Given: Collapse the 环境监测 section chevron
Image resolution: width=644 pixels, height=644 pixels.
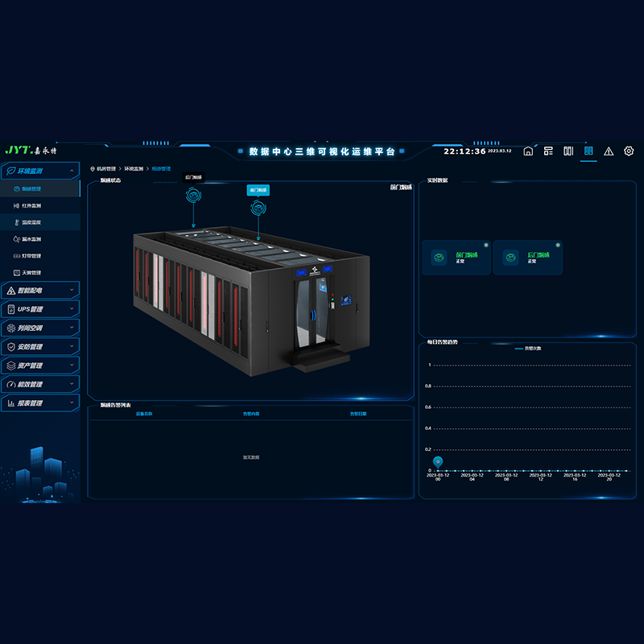Looking at the screenshot, I should [x=72, y=171].
